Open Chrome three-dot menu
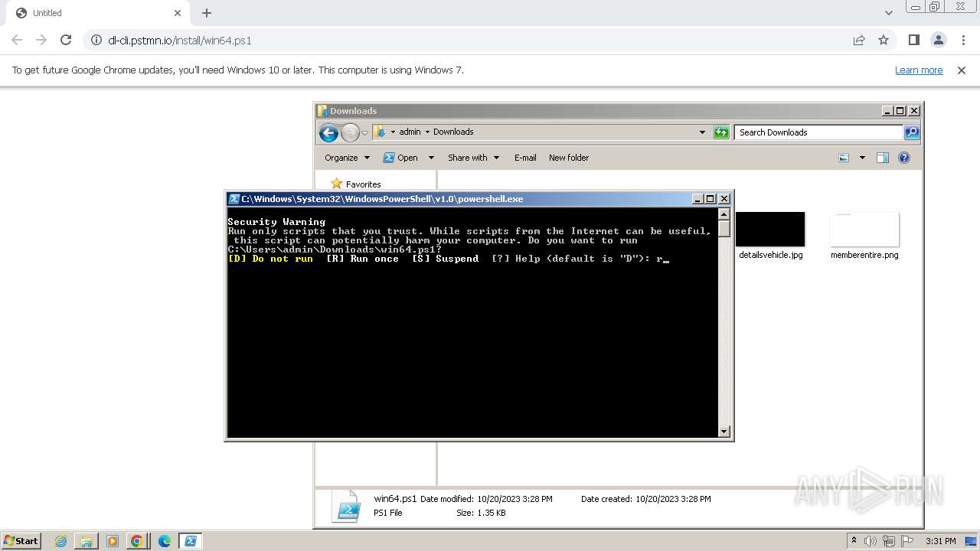The height and width of the screenshot is (551, 980). coord(963,40)
